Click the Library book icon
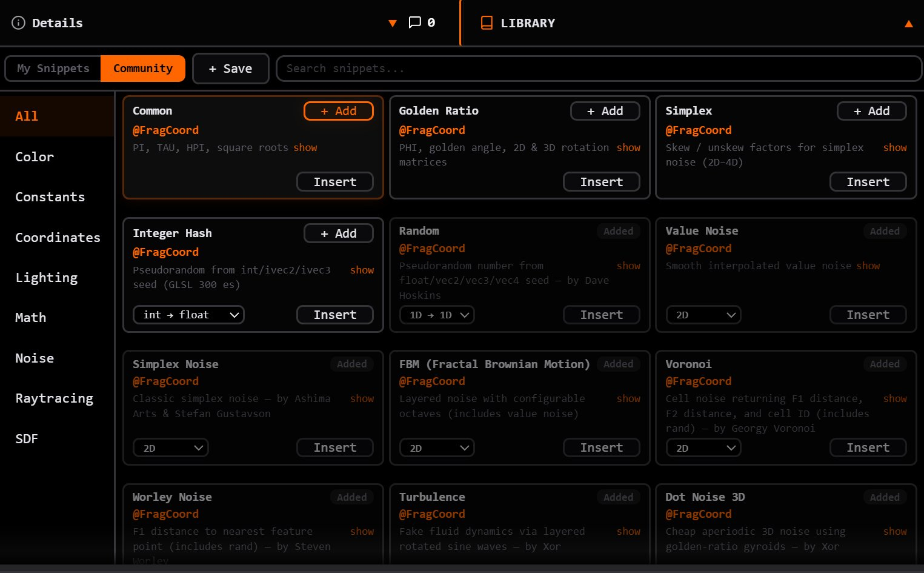Image resolution: width=924 pixels, height=573 pixels. pos(487,23)
